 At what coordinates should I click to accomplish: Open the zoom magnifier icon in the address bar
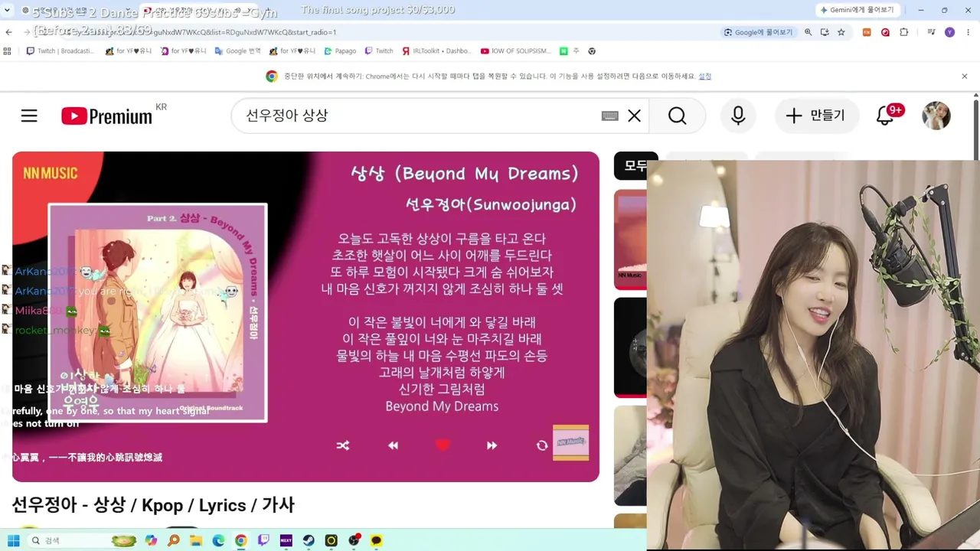point(808,32)
